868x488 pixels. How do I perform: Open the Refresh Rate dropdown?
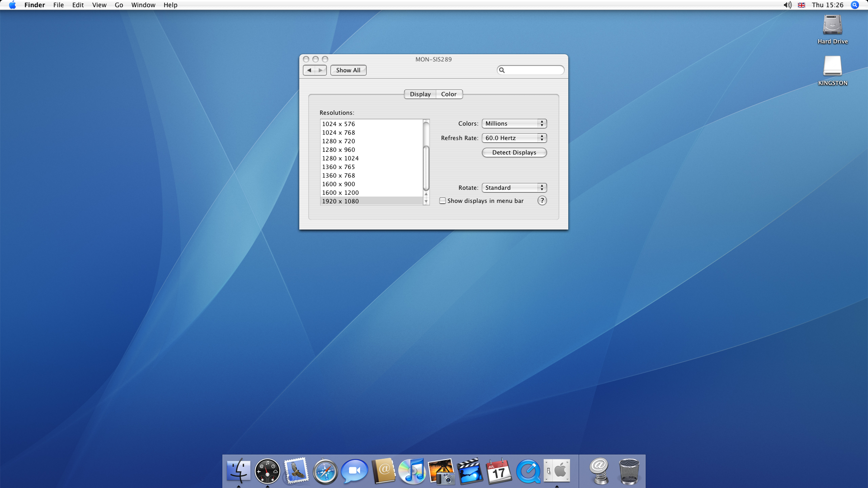514,138
